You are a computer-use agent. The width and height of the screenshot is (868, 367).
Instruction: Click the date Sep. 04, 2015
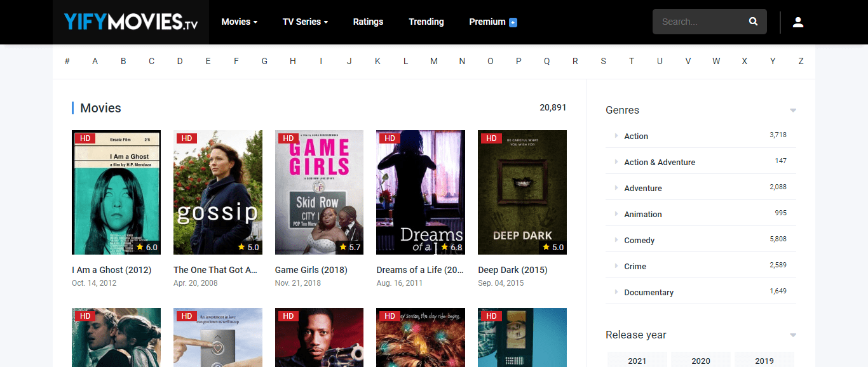(501, 283)
